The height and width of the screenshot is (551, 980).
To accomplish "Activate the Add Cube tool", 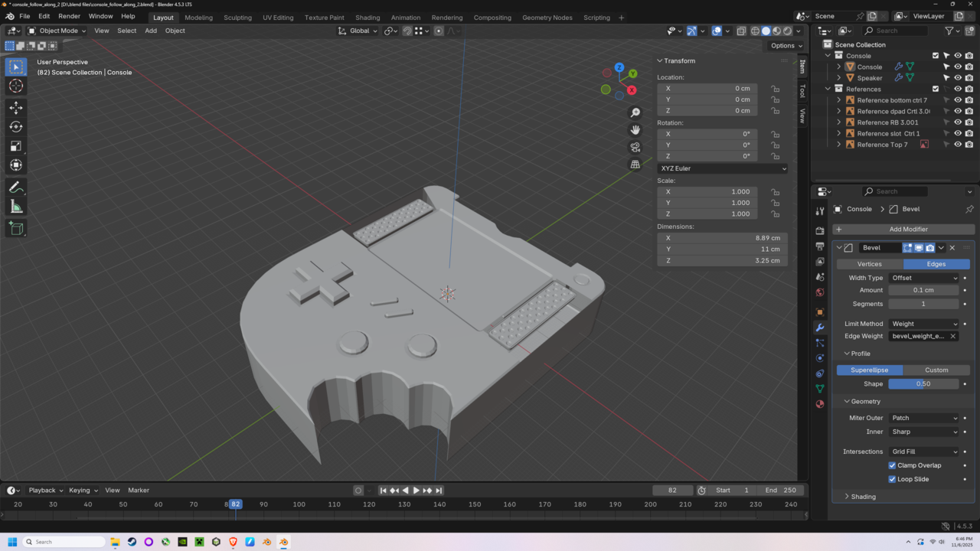I will tap(16, 228).
